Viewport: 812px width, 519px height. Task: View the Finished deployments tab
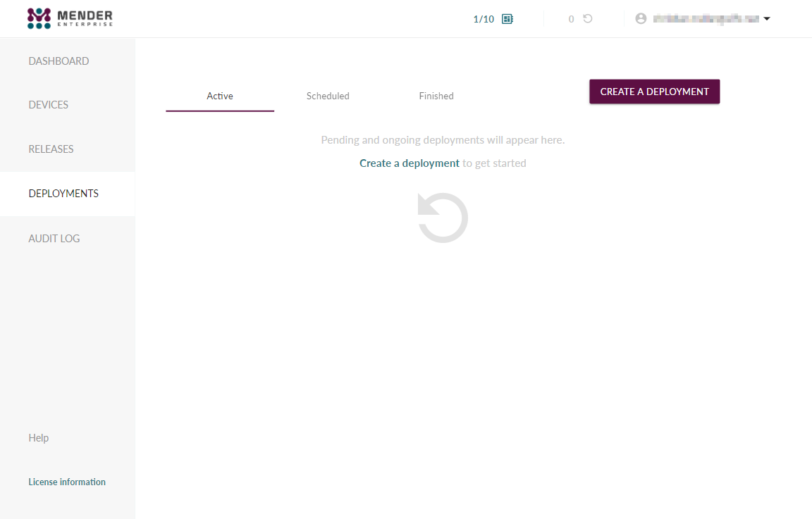(x=436, y=96)
